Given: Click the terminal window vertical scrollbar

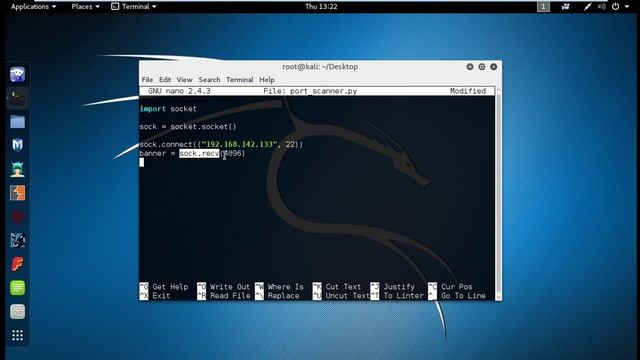Looking at the screenshot, I should point(498,193).
